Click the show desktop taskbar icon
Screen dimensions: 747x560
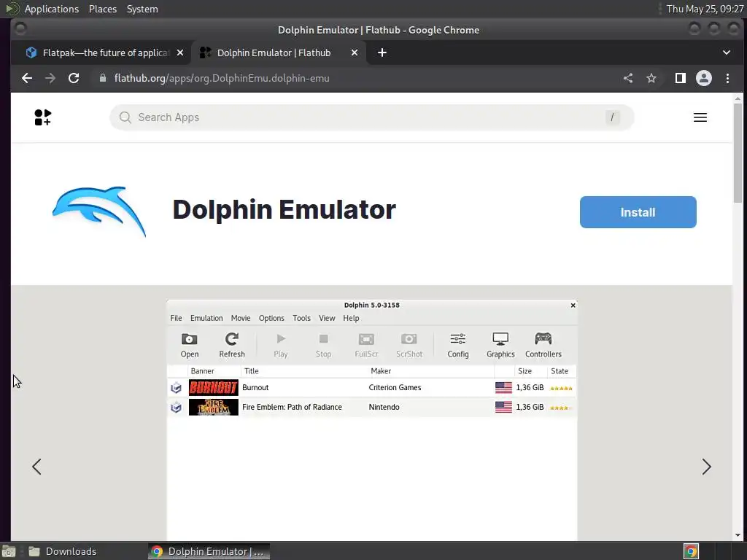click(x=9, y=551)
